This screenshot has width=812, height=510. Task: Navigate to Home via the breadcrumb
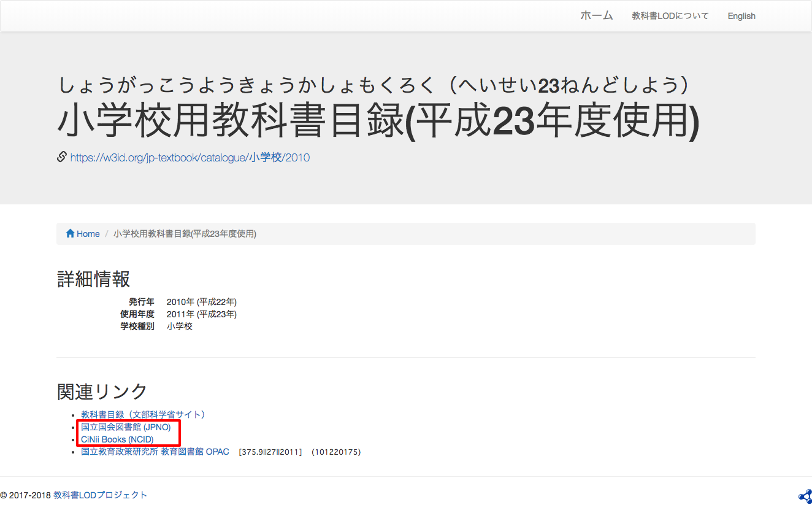(87, 233)
